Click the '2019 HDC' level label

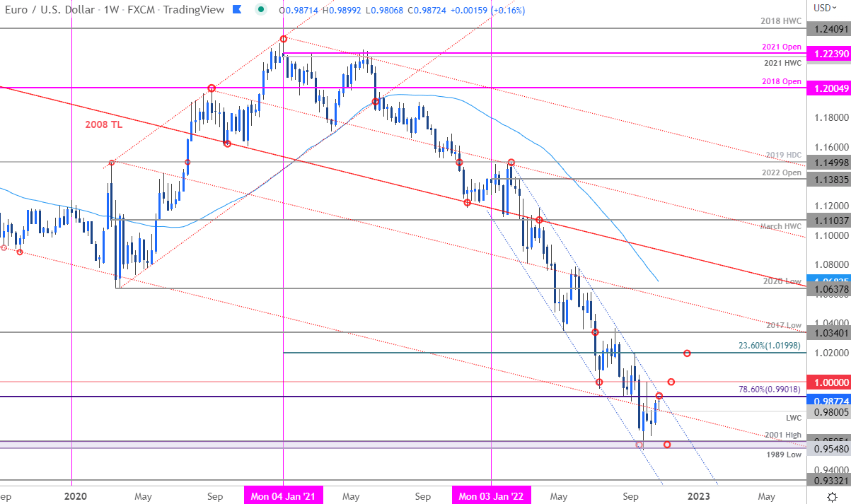(x=783, y=155)
